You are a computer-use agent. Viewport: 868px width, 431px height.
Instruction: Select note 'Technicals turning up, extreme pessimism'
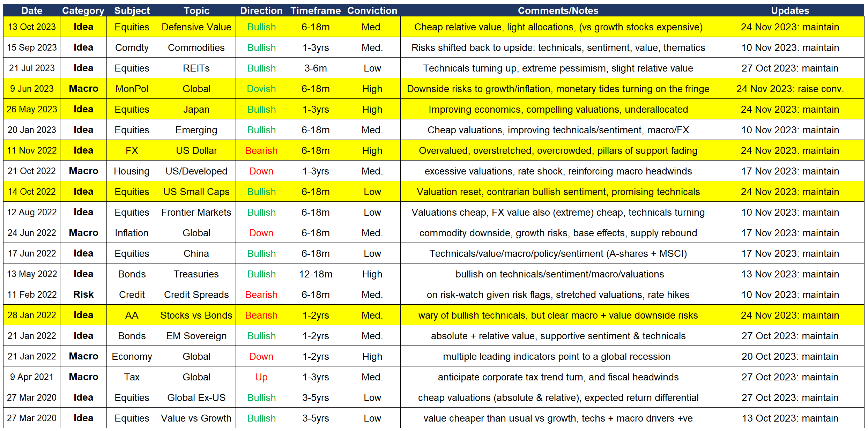click(x=558, y=68)
